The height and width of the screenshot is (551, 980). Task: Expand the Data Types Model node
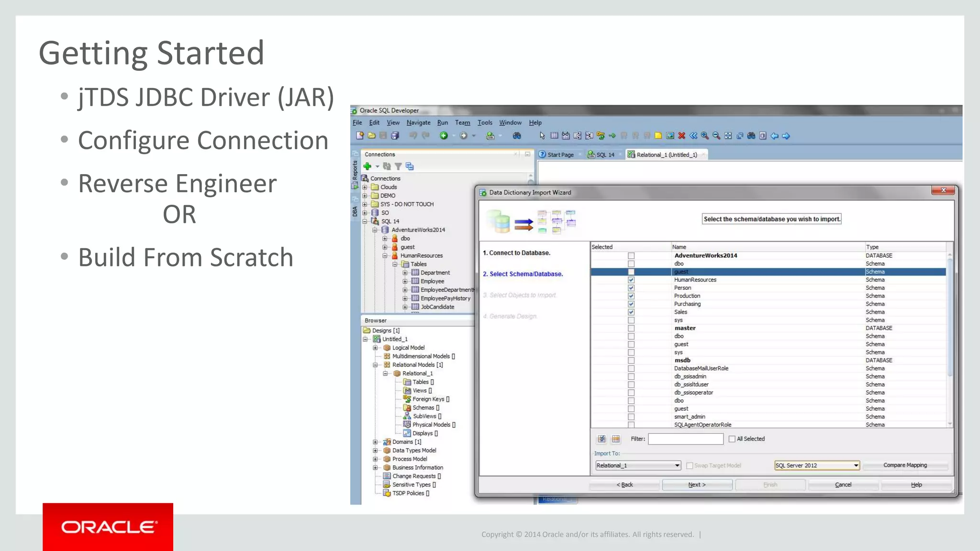coord(375,451)
